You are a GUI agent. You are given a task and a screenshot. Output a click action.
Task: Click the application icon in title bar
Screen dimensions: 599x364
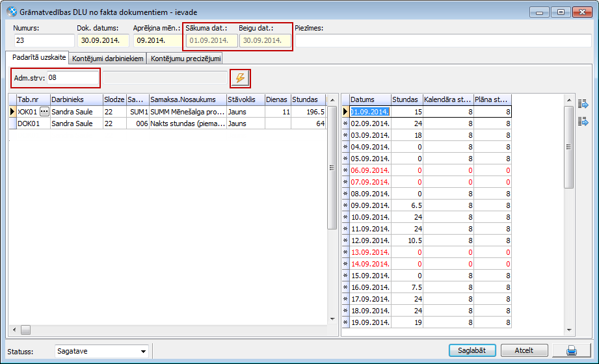[x=11, y=12]
